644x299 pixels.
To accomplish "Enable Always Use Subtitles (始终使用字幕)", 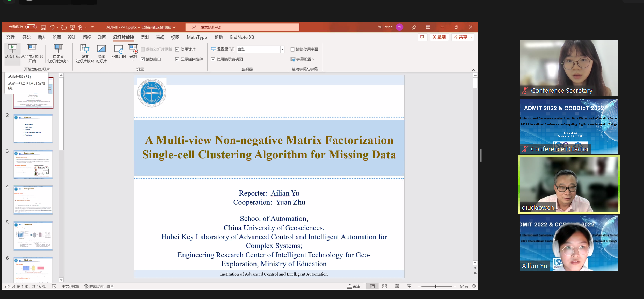I will click(293, 49).
